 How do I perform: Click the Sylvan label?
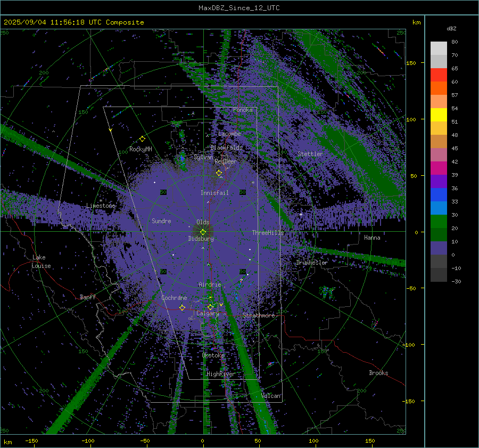(203, 157)
